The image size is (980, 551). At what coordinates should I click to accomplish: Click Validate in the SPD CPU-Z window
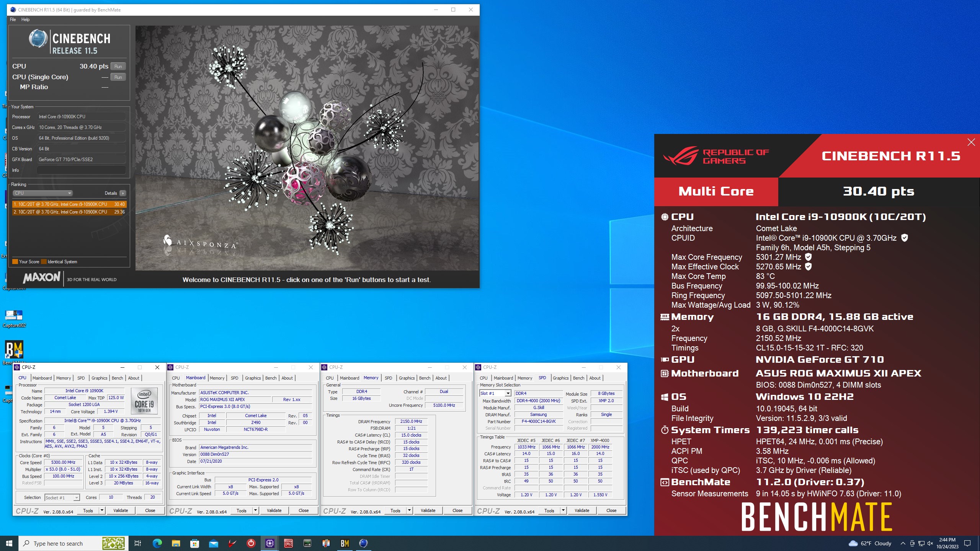pyautogui.click(x=582, y=510)
